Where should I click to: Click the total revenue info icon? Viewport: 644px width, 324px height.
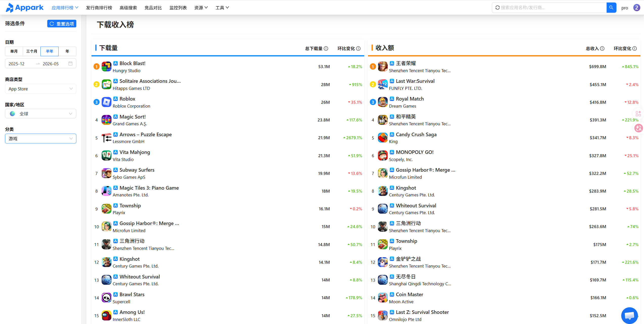click(x=602, y=48)
